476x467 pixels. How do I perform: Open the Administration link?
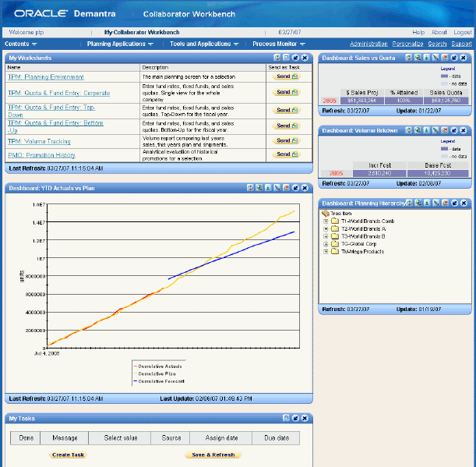coord(368,44)
